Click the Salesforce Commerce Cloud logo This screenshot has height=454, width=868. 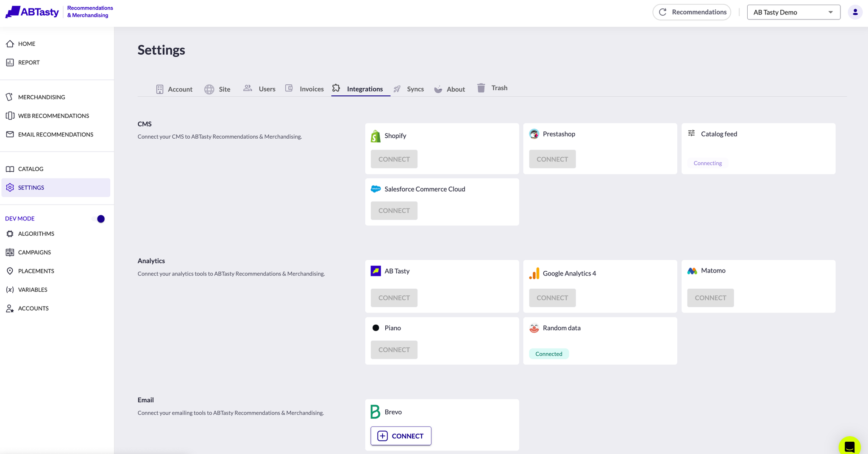(x=376, y=189)
